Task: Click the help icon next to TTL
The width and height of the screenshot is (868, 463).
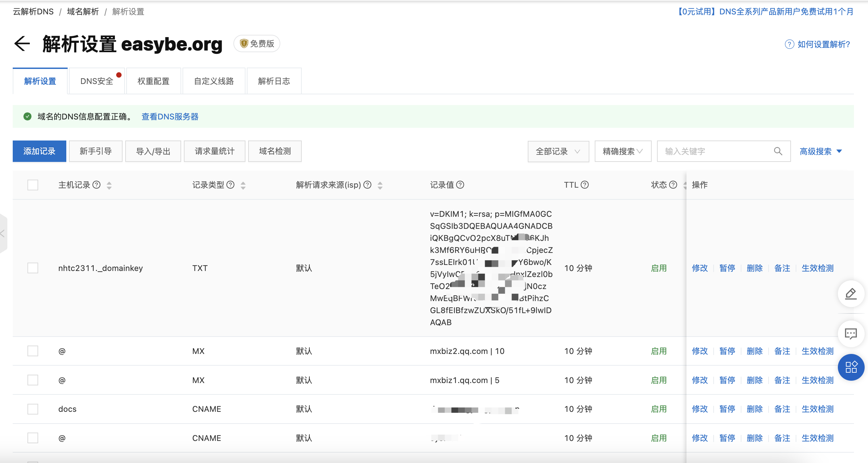Action: pos(585,185)
